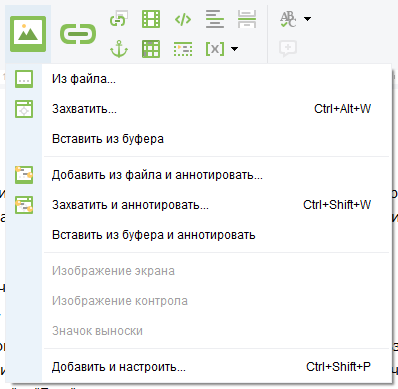
Task: Click the HTML code snippet icon
Action: click(x=183, y=20)
